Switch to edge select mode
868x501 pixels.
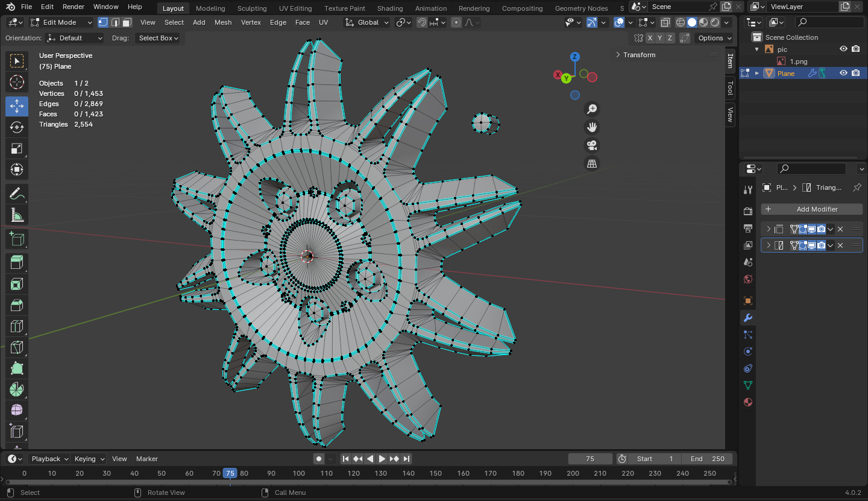pyautogui.click(x=115, y=22)
